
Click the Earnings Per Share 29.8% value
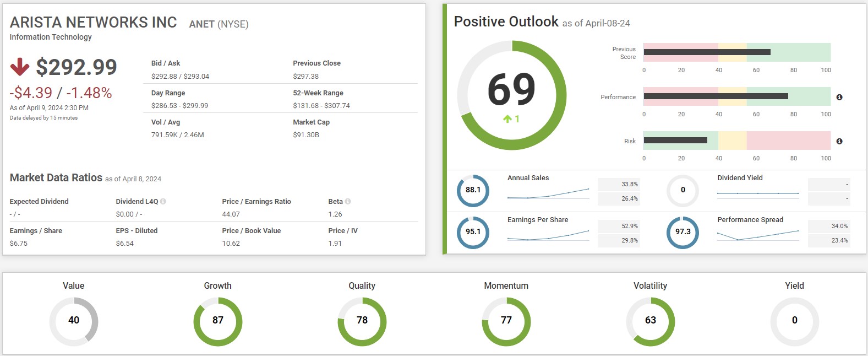point(630,240)
